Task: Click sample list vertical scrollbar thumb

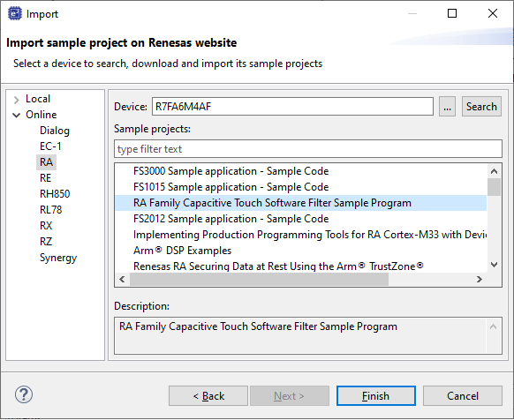Action: pyautogui.click(x=494, y=187)
